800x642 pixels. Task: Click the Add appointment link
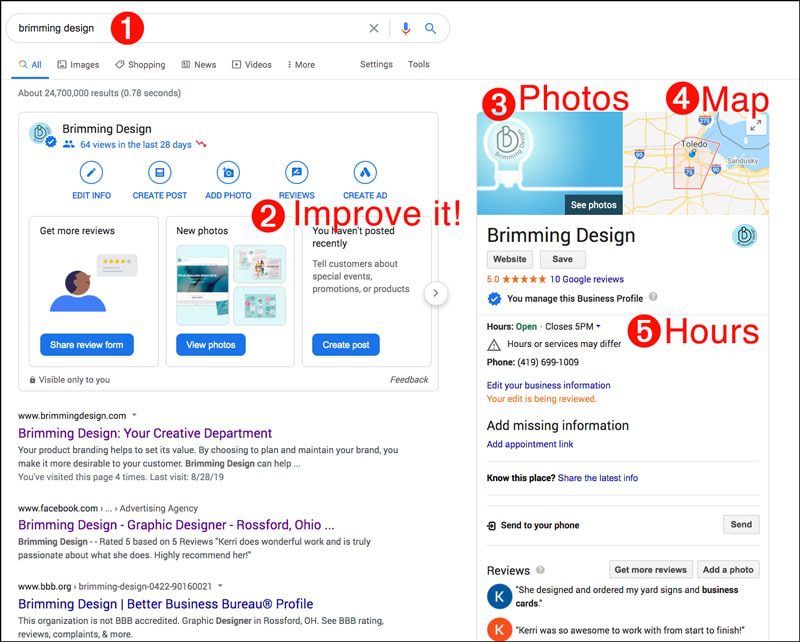click(530, 444)
